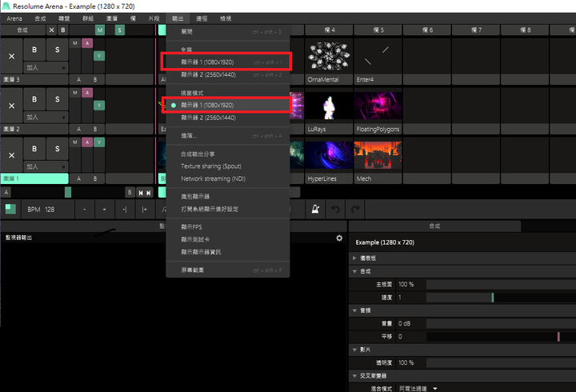Select 顯示FPS menu item
The width and height of the screenshot is (576, 392).
click(228, 227)
